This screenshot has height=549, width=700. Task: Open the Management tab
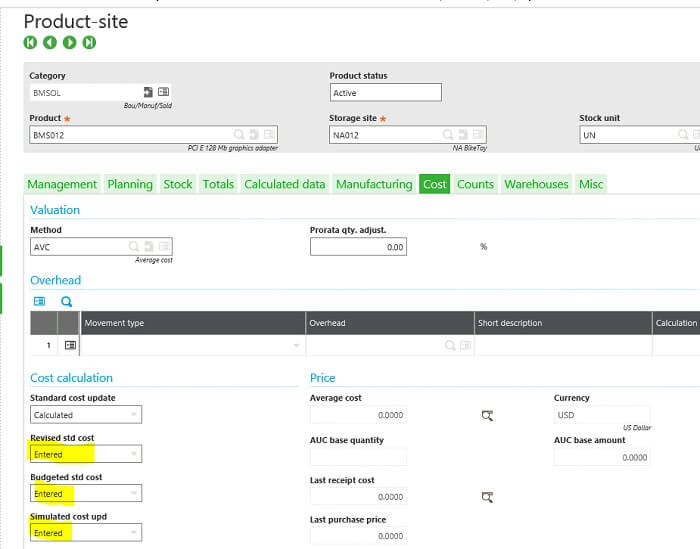(62, 184)
